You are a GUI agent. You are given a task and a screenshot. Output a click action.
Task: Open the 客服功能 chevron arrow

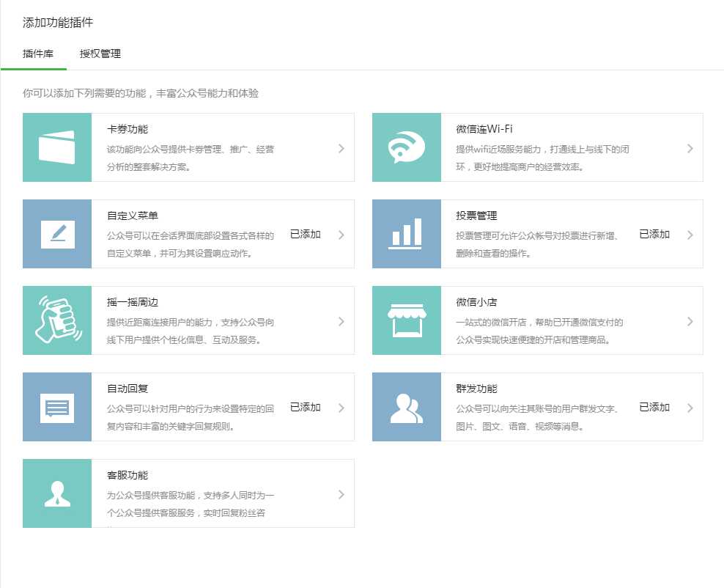(x=341, y=494)
